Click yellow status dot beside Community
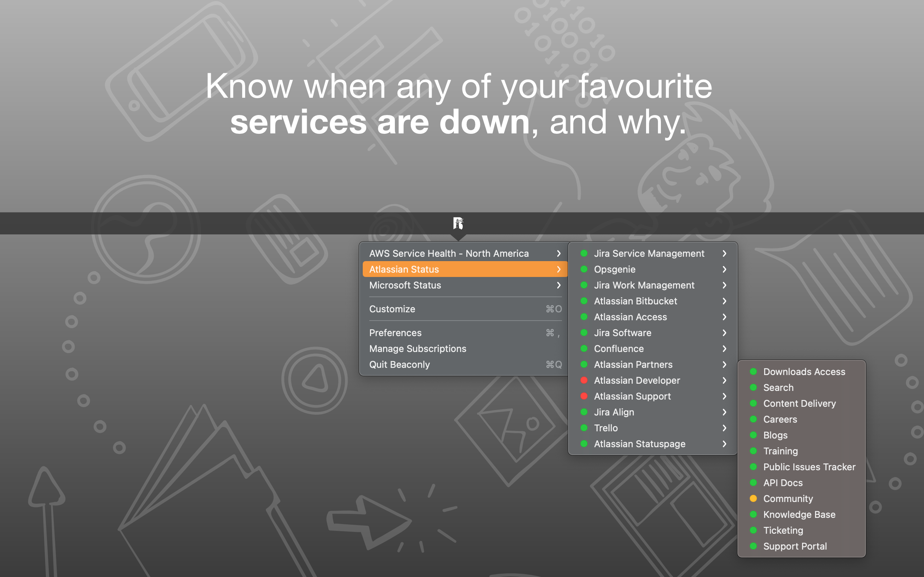Screen dimensions: 924x577 pyautogui.click(x=753, y=498)
